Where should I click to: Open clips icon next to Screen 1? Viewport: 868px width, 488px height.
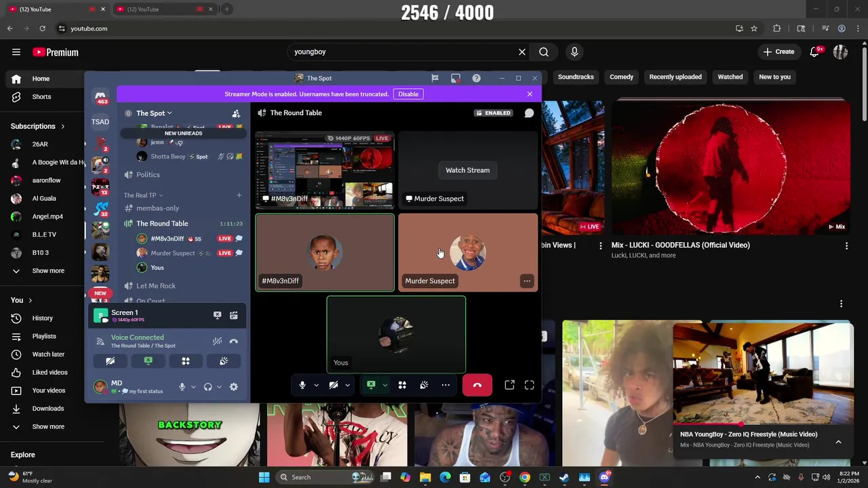(233, 315)
